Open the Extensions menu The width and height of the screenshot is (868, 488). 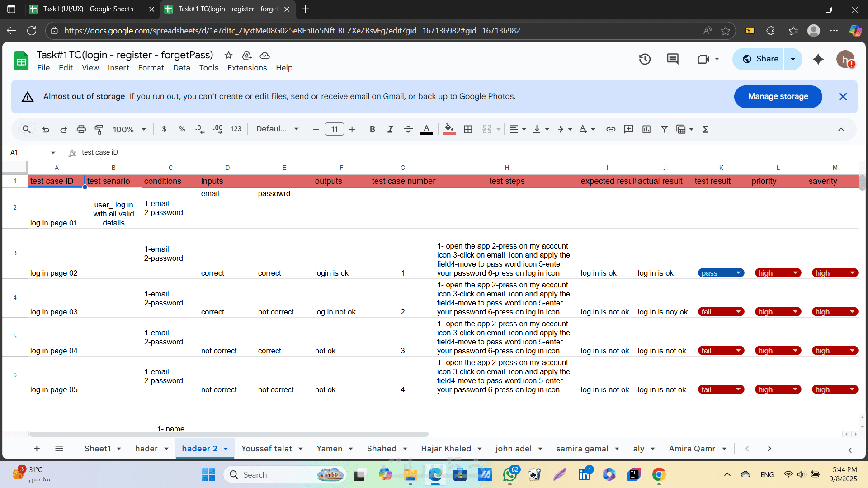[x=247, y=68]
